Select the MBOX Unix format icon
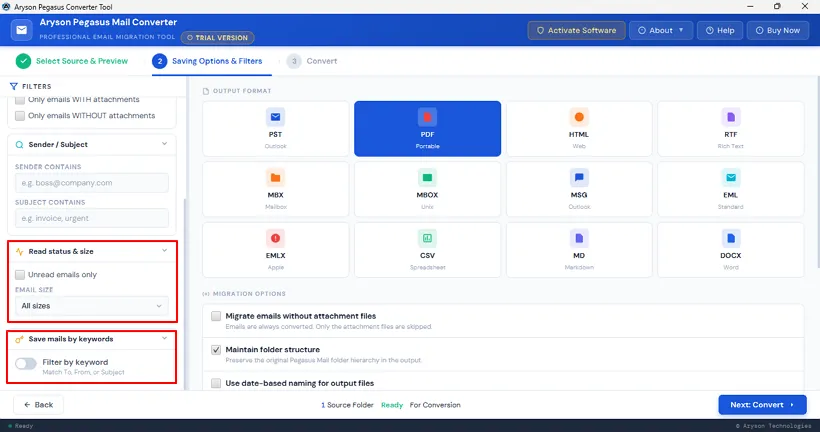 [x=427, y=178]
